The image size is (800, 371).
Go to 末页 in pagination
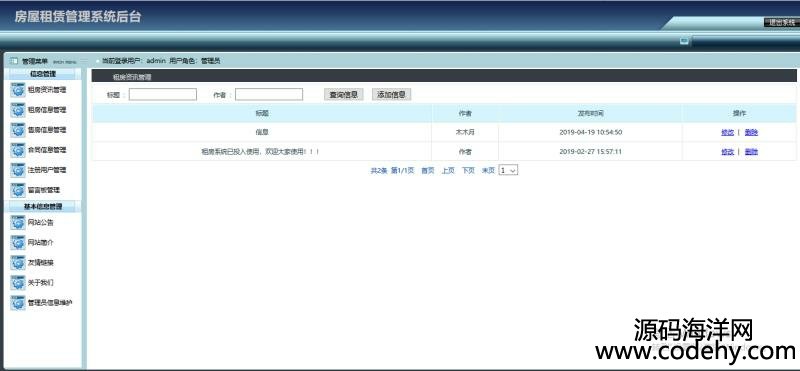488,170
